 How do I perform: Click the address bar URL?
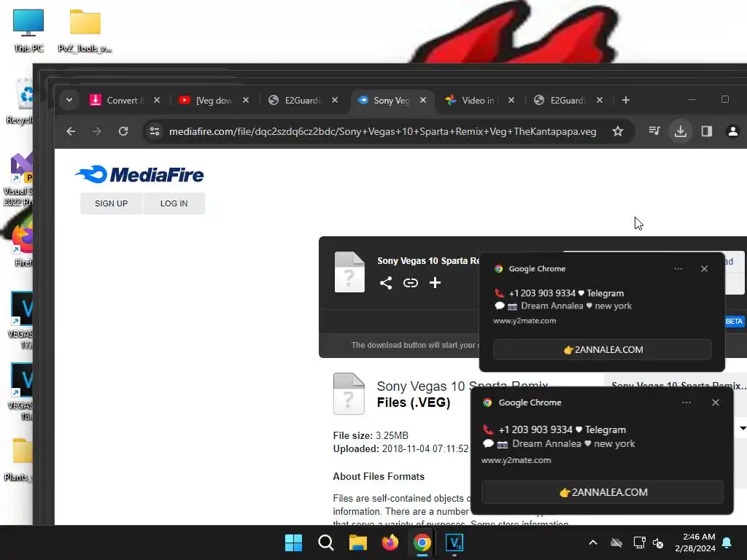[382, 131]
